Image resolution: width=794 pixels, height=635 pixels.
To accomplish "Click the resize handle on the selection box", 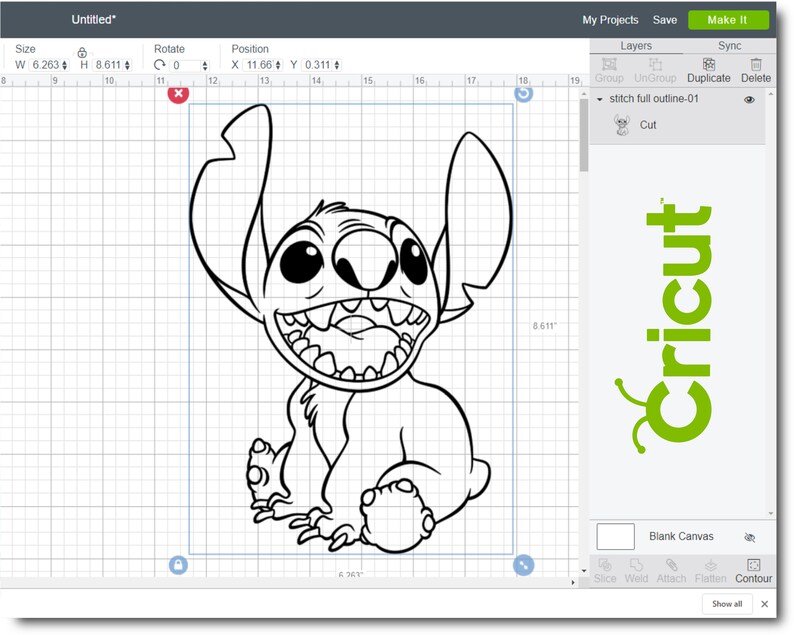I will point(524,565).
